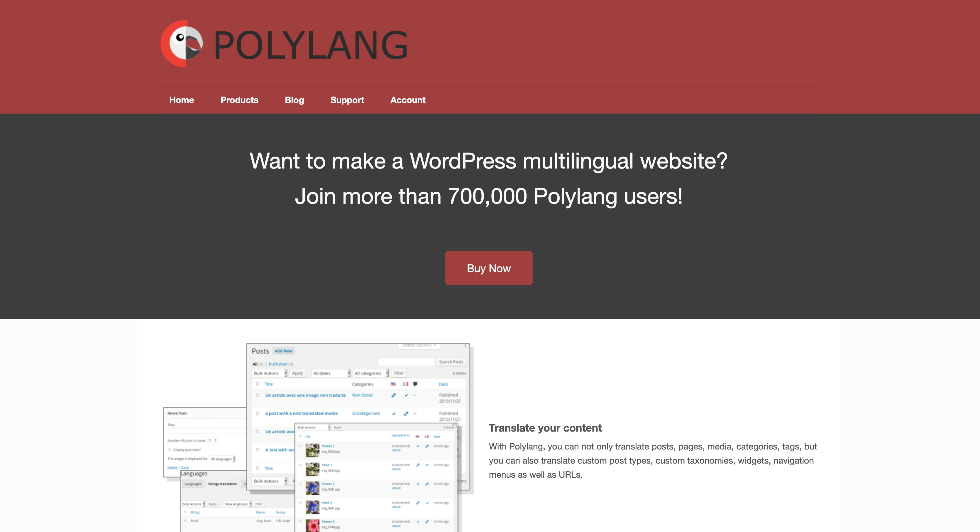
Task: Click the paragraph starting 'With Polylang, you can'
Action: [653, 460]
